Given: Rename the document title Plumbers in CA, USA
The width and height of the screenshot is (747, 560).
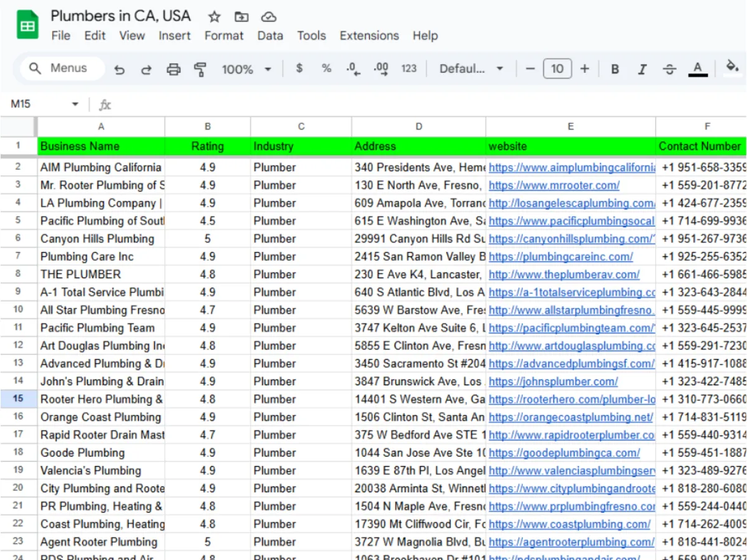Looking at the screenshot, I should point(121,16).
